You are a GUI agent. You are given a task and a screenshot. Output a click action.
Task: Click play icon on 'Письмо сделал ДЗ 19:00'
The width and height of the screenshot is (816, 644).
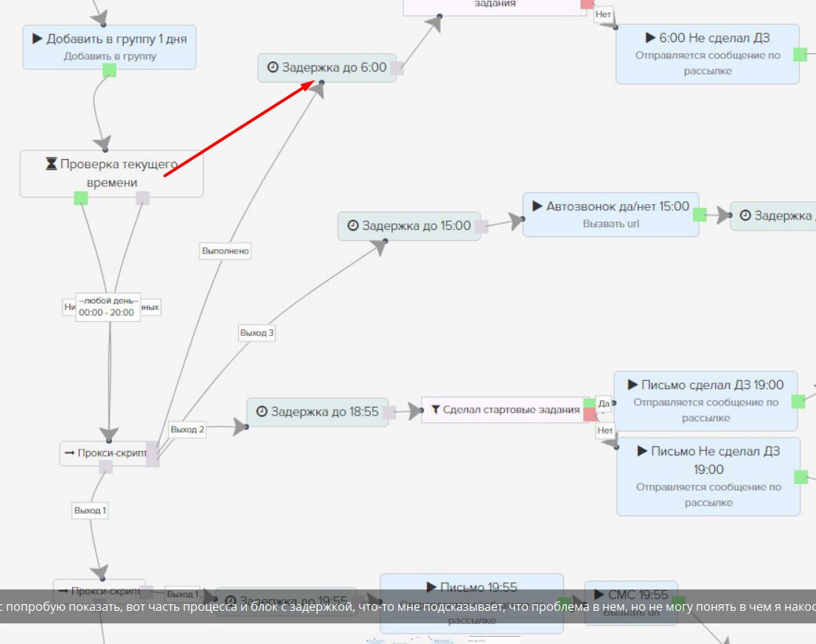tap(632, 385)
